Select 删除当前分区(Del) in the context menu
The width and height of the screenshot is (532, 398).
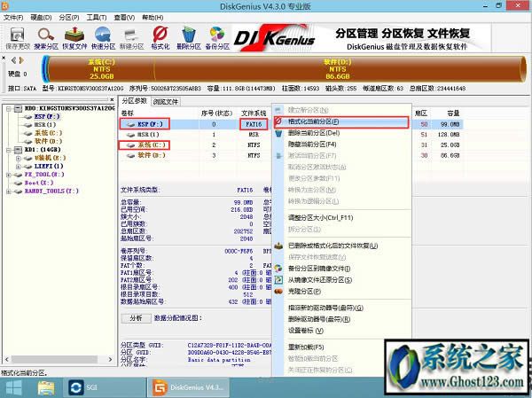314,133
